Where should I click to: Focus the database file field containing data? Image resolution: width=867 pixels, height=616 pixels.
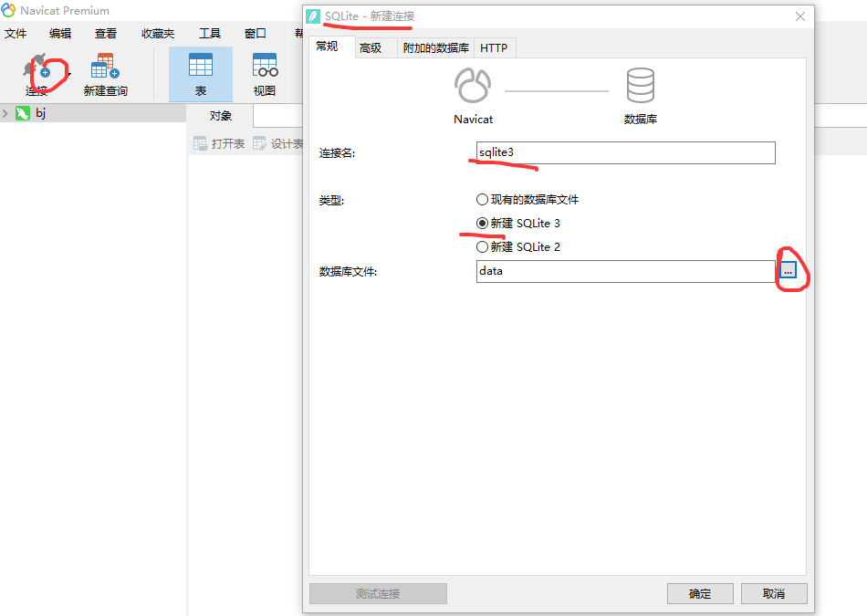coord(626,271)
